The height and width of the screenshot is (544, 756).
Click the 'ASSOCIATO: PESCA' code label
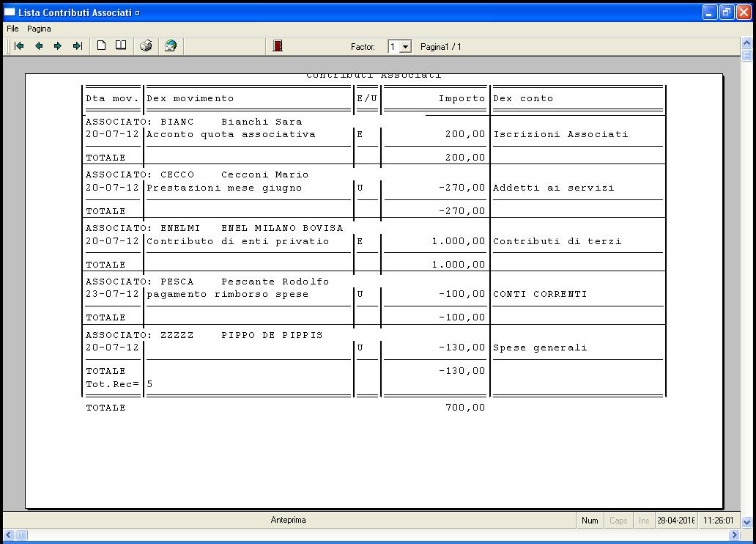point(140,282)
